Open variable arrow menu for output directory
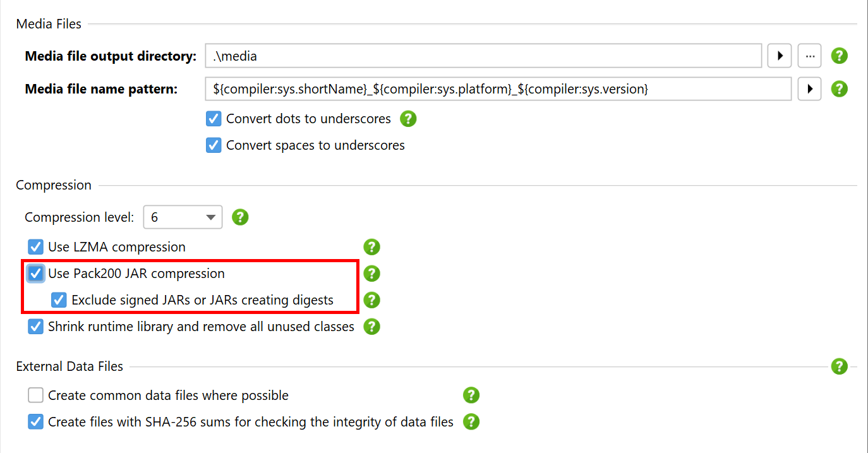The width and height of the screenshot is (868, 453). pos(780,56)
